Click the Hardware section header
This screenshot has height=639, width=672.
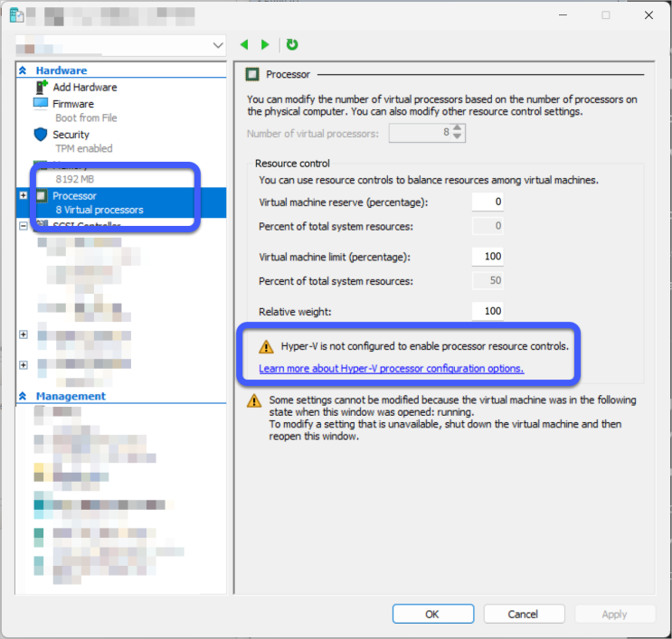click(62, 70)
